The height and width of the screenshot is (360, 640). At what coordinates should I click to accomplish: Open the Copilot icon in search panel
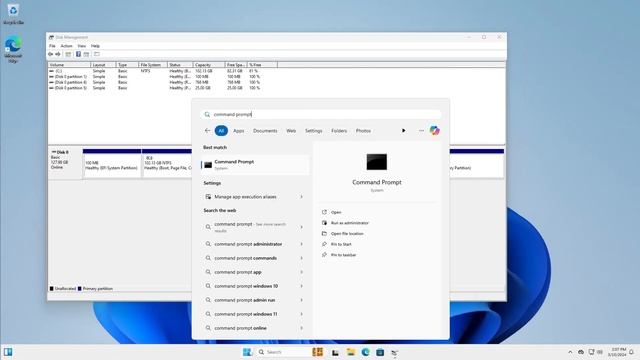tap(434, 131)
